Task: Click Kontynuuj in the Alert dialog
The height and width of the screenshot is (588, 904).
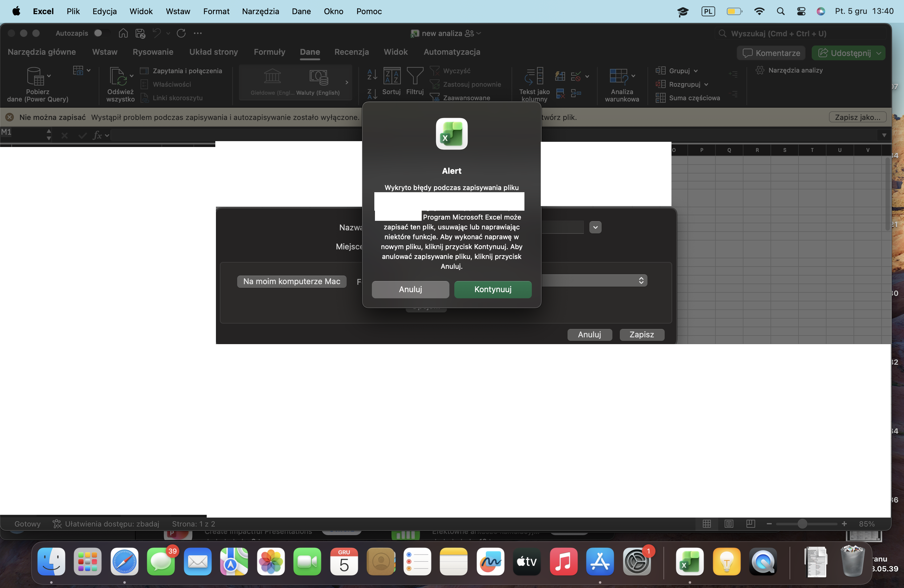Action: (493, 289)
